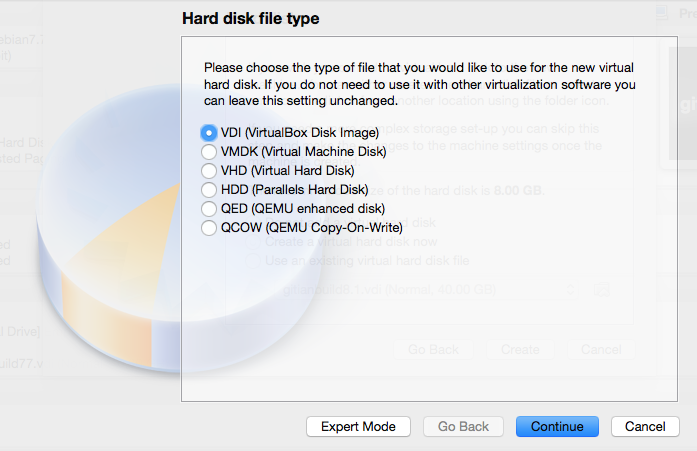Choose VMDK (Virtual Machine Disk) file type

[x=208, y=152]
